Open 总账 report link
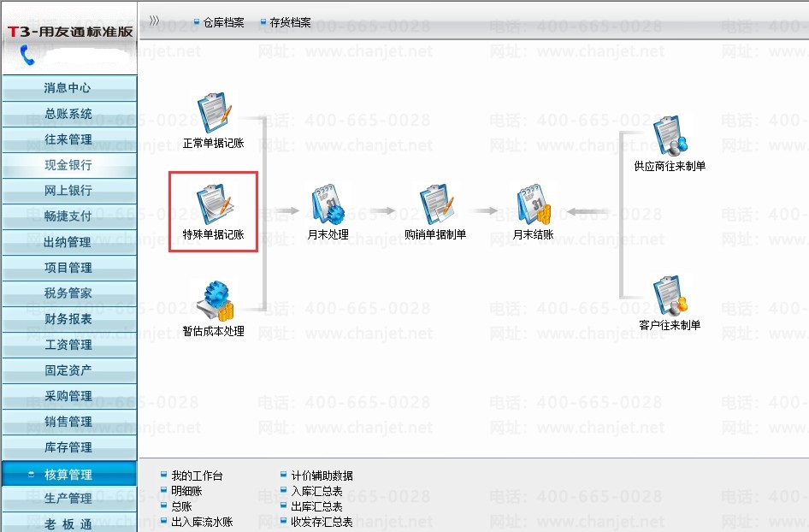The height and width of the screenshot is (532, 809). point(181,506)
